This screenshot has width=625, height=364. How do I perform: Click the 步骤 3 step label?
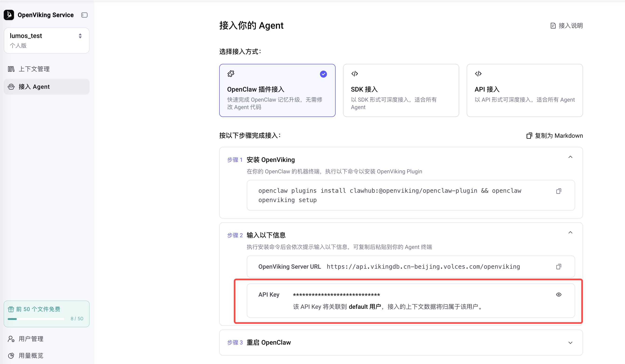[x=235, y=342]
